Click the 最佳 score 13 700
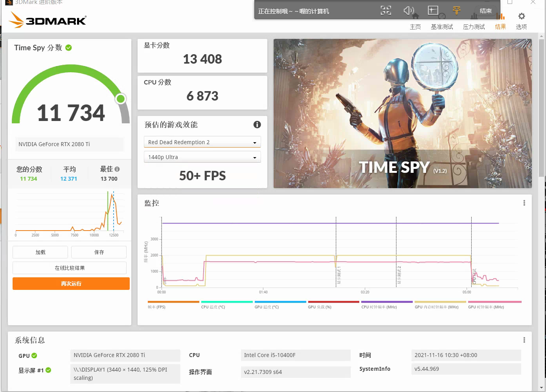The image size is (546, 392). pyautogui.click(x=109, y=179)
